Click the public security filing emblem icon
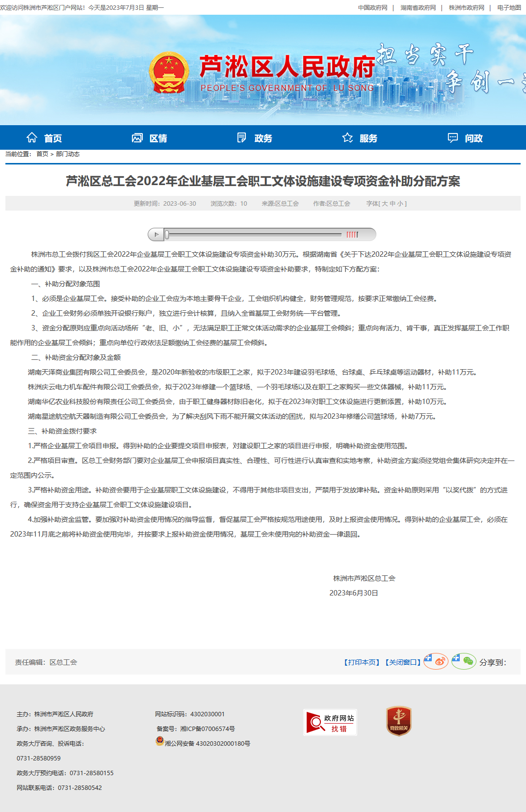526x812 pixels. [159, 741]
